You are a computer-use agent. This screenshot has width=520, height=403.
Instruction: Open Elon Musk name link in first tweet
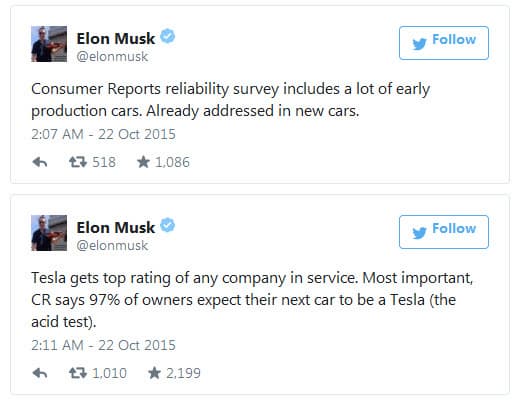(116, 38)
